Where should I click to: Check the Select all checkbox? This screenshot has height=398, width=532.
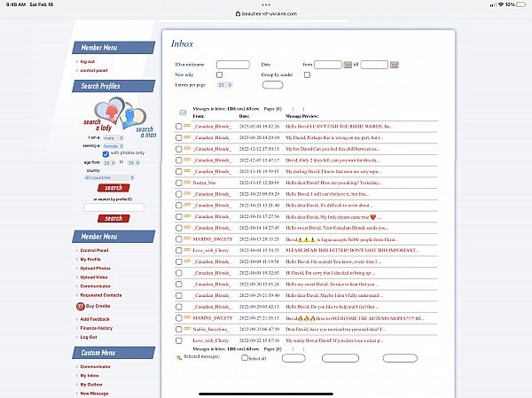246,357
